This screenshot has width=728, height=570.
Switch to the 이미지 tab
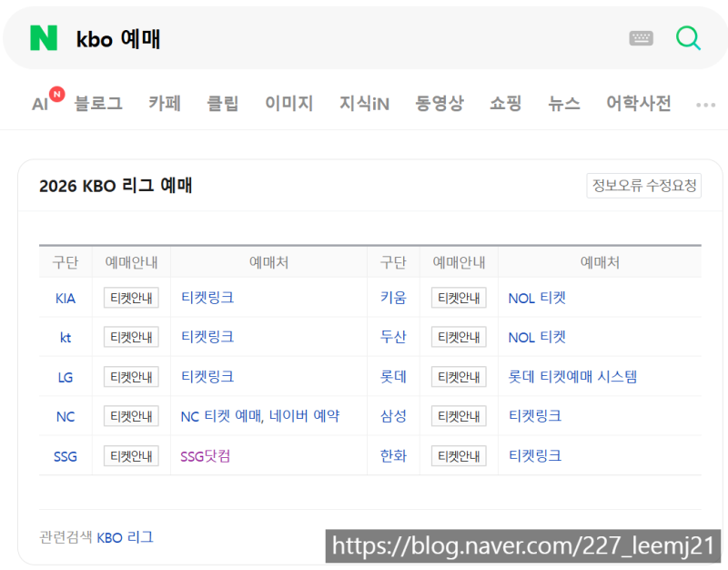288,103
